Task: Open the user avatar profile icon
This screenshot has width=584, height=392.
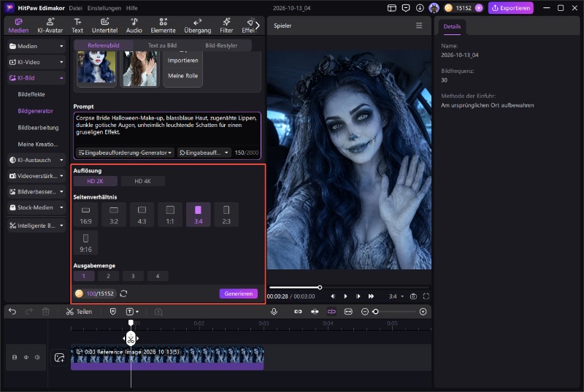Action: tap(434, 8)
